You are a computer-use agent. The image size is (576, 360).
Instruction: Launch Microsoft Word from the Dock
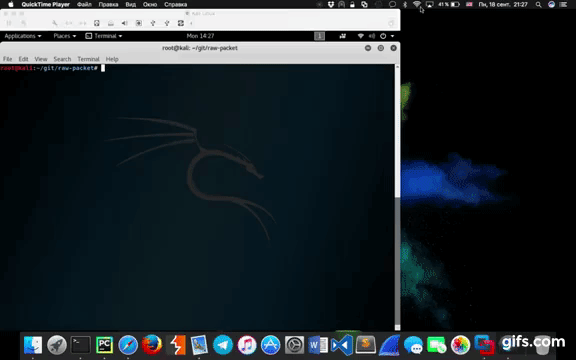pos(318,345)
